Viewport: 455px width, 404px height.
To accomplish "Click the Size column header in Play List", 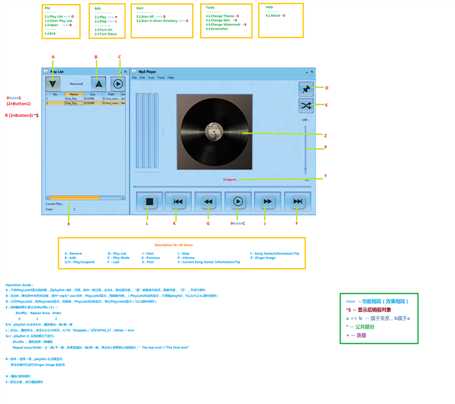I will point(93,95).
